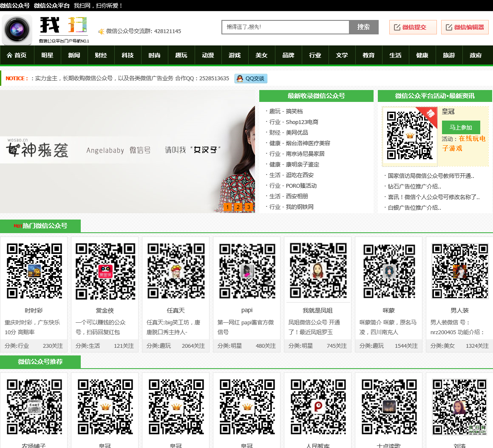
Task: Click the QQ交谈 chat button
Action: 251,79
